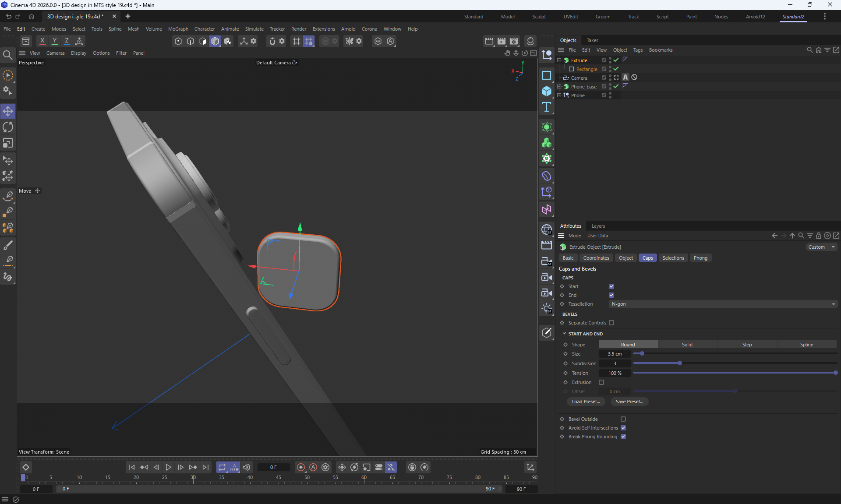Collapse the START AND END section

pos(565,334)
